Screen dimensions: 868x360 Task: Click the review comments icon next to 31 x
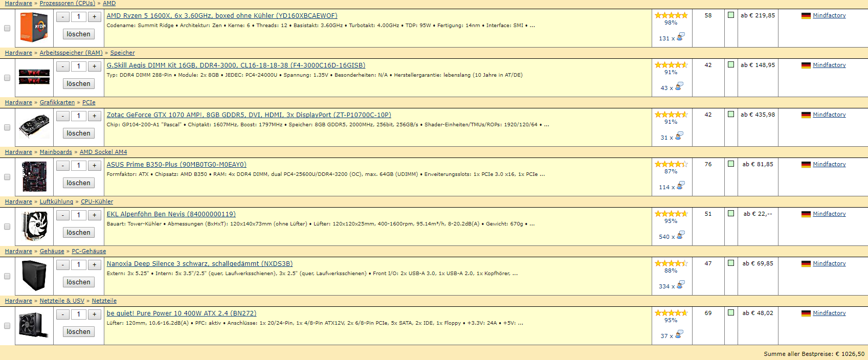pos(679,136)
